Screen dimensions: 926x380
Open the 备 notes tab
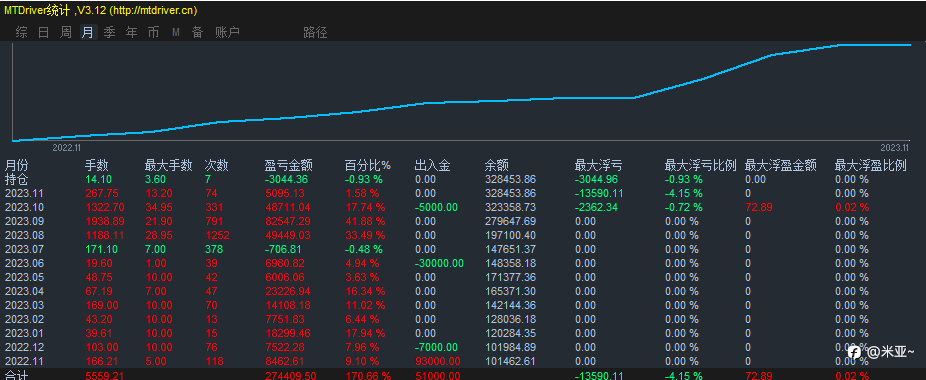pos(197,33)
